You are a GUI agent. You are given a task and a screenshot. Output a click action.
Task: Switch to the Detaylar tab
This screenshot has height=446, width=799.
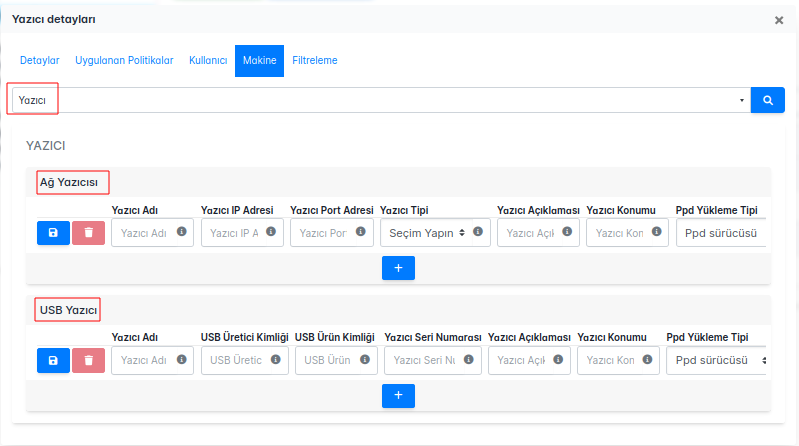(x=40, y=61)
